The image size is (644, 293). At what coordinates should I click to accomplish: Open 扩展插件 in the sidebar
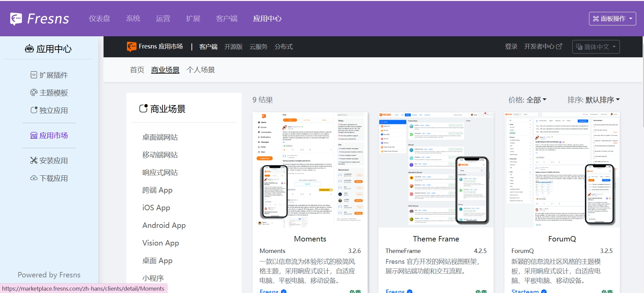pos(49,75)
